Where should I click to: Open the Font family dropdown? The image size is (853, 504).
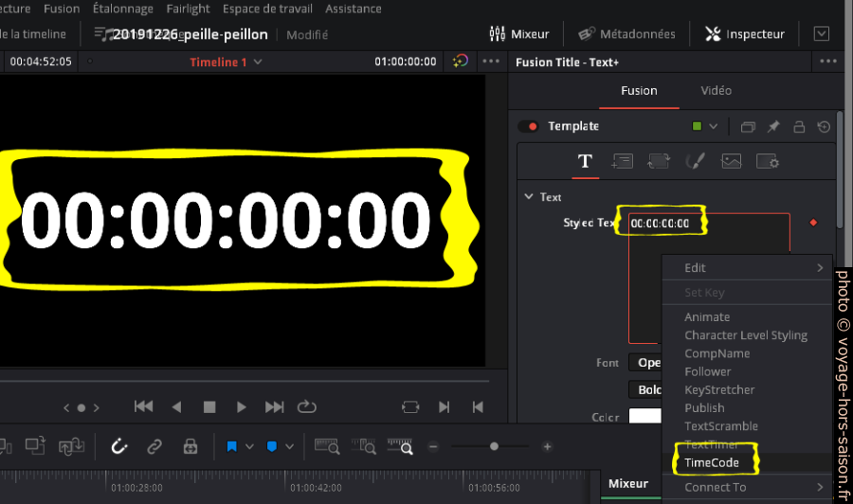(x=644, y=363)
